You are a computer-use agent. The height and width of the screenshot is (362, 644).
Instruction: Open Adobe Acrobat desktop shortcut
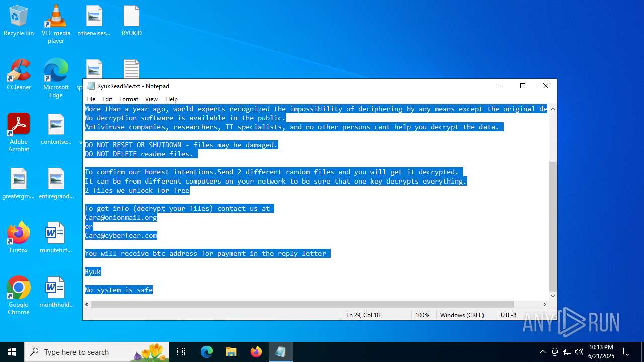click(x=19, y=133)
